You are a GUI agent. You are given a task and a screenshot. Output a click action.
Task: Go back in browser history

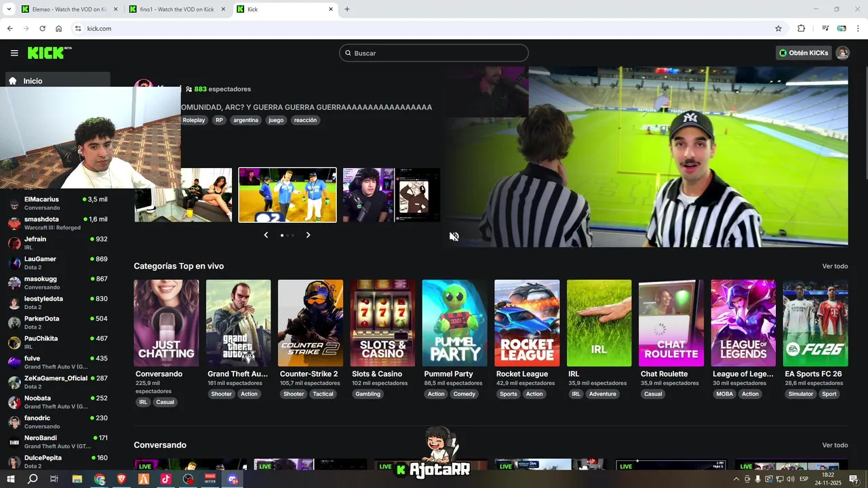click(9, 28)
